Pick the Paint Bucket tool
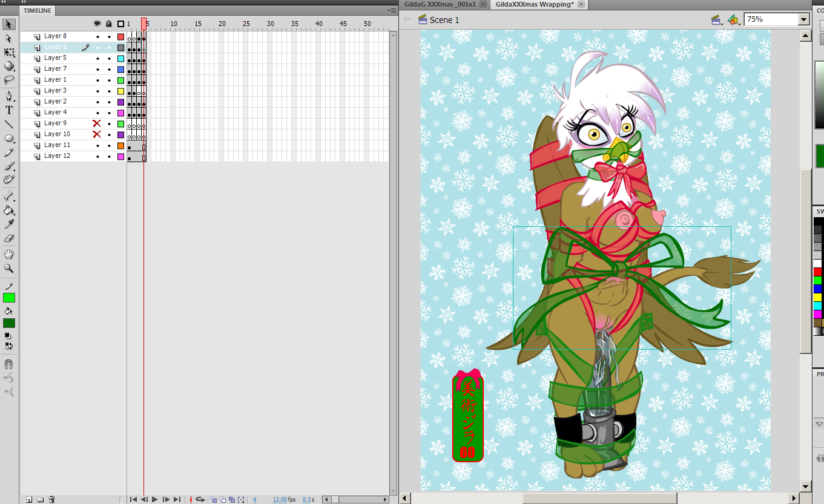824x504 pixels. (x=9, y=211)
